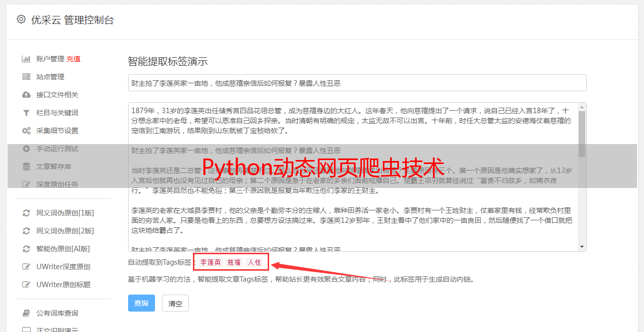Select 栏目与关键词 in sidebar
The image size is (644, 332).
57,113
